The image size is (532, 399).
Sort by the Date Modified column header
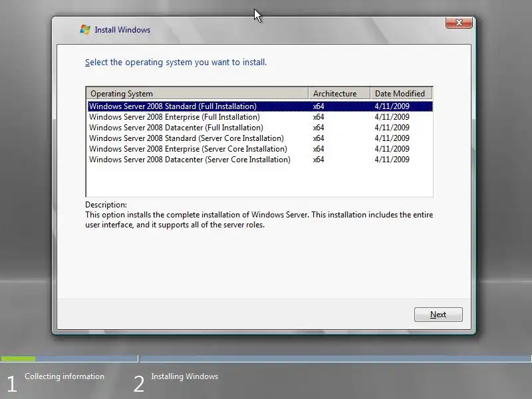(x=401, y=93)
